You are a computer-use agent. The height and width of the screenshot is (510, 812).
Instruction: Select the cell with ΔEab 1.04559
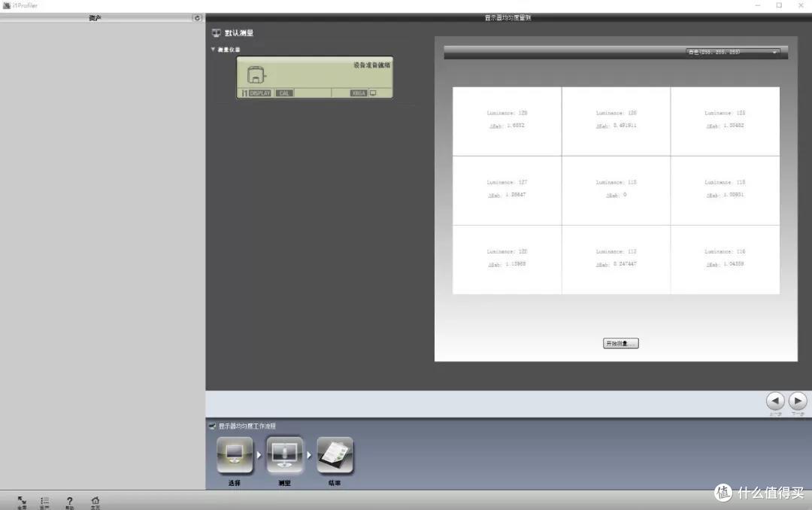(725, 260)
